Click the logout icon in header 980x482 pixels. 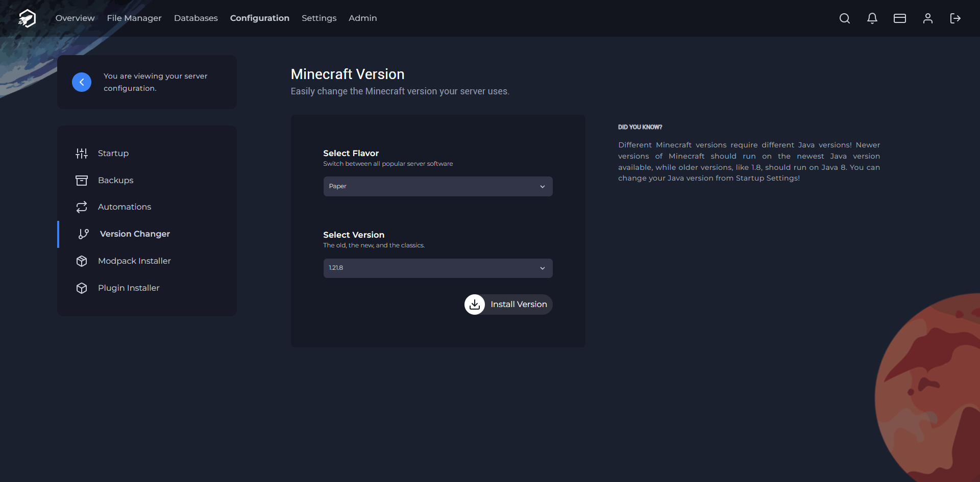click(955, 18)
